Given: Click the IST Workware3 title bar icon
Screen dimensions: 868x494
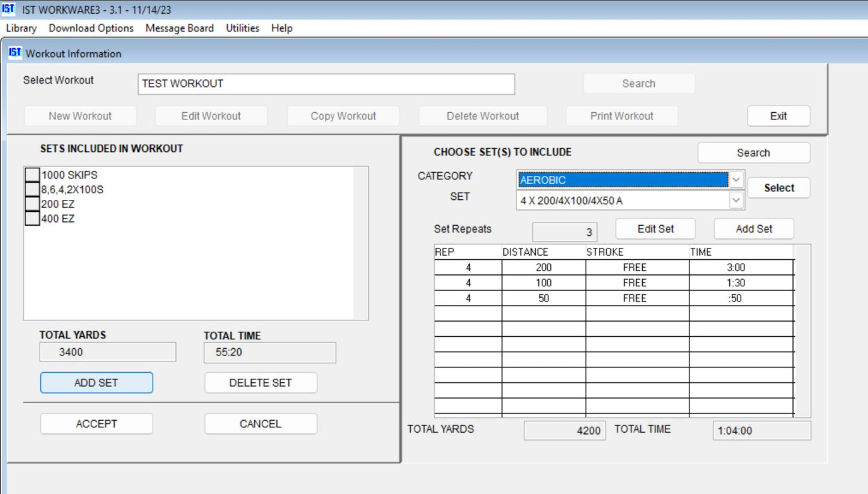Looking at the screenshot, I should click(8, 10).
